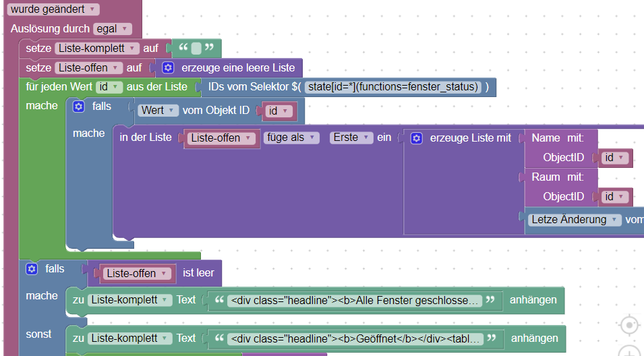
Task: Open 'Liste-offen' dropdown in 'in der Liste' block
Action: (x=221, y=138)
